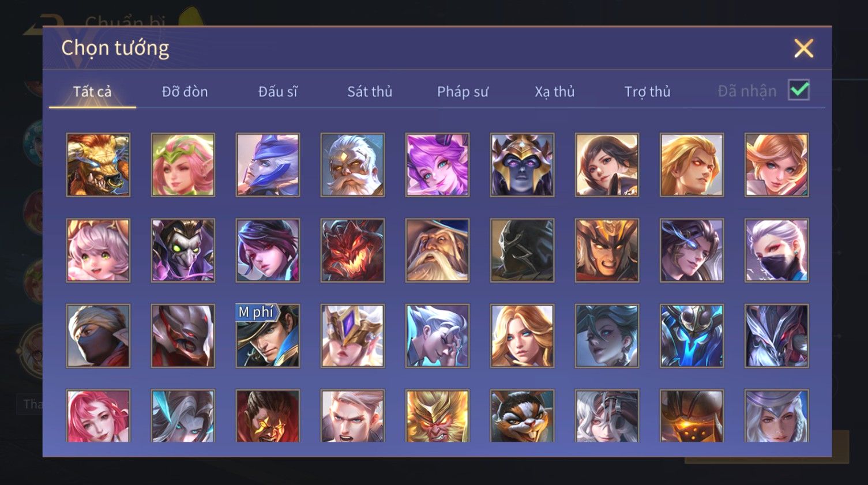Select the golden monkey king hero
Viewport: 868px width, 485px height.
pos(437,416)
